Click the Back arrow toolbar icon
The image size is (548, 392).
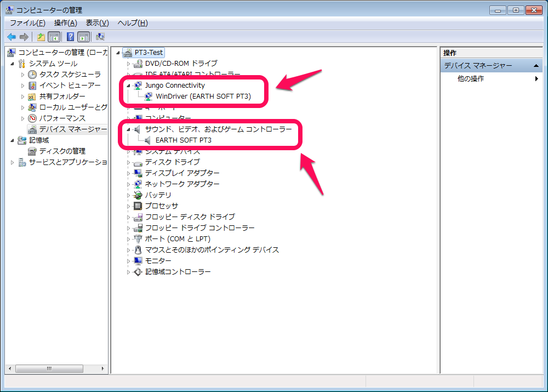(x=12, y=37)
